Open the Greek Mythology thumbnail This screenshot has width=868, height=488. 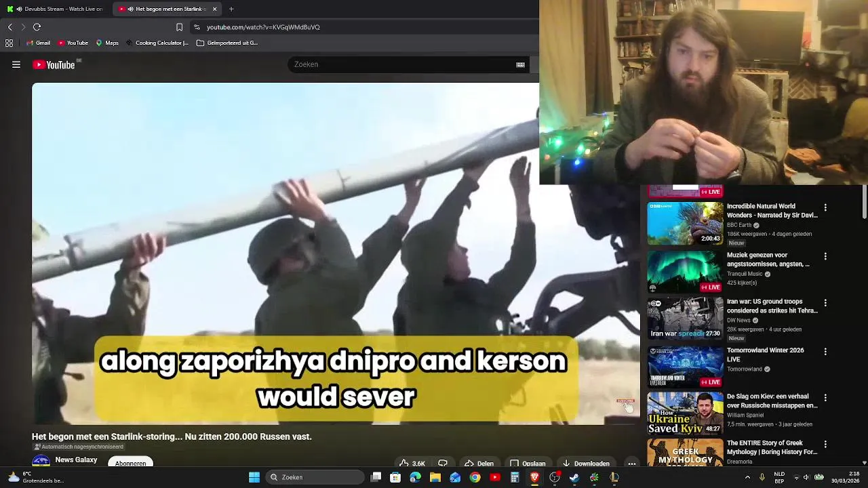tap(685, 453)
